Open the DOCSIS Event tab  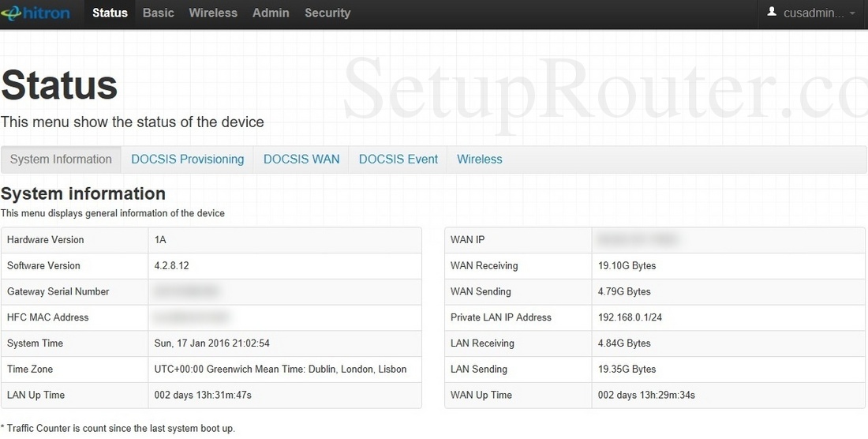click(398, 159)
